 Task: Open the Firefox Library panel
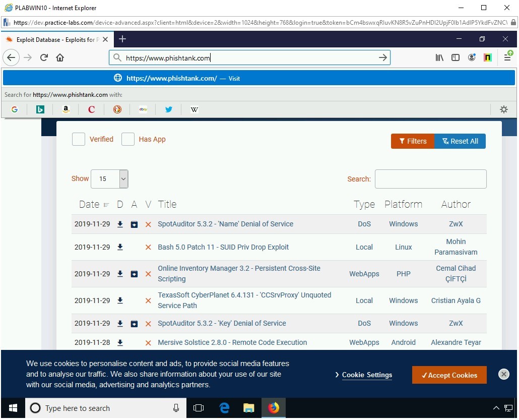tap(439, 57)
